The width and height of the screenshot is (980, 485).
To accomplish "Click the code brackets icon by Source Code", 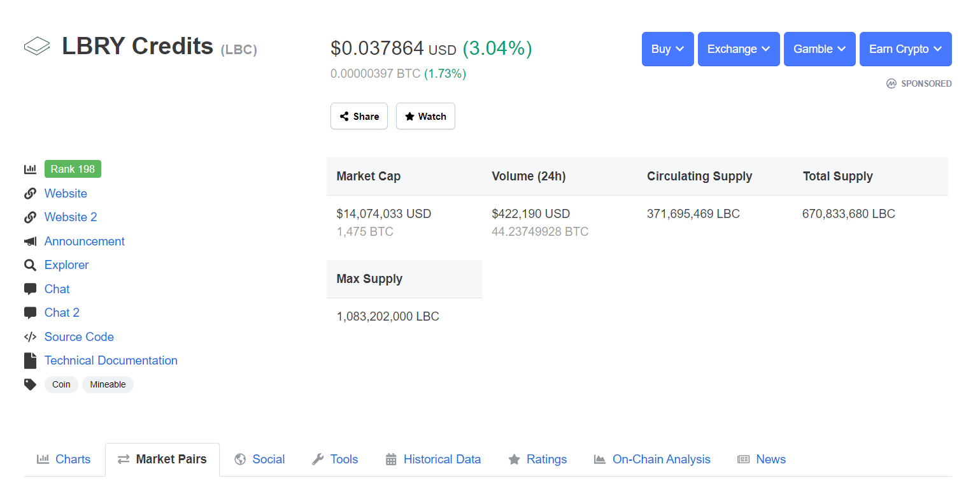I will point(30,337).
